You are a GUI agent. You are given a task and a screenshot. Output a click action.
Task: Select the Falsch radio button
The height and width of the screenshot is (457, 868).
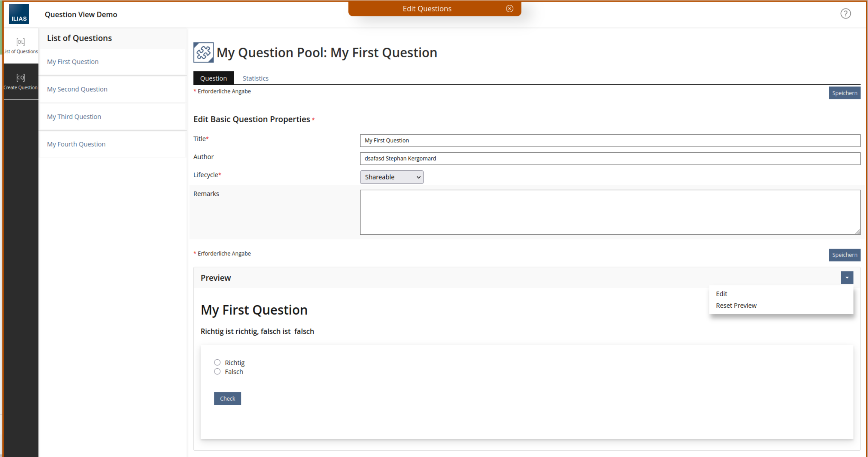(217, 371)
